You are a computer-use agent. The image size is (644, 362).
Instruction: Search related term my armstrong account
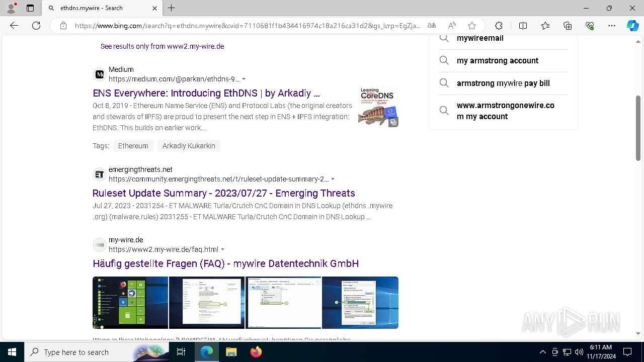503,60
